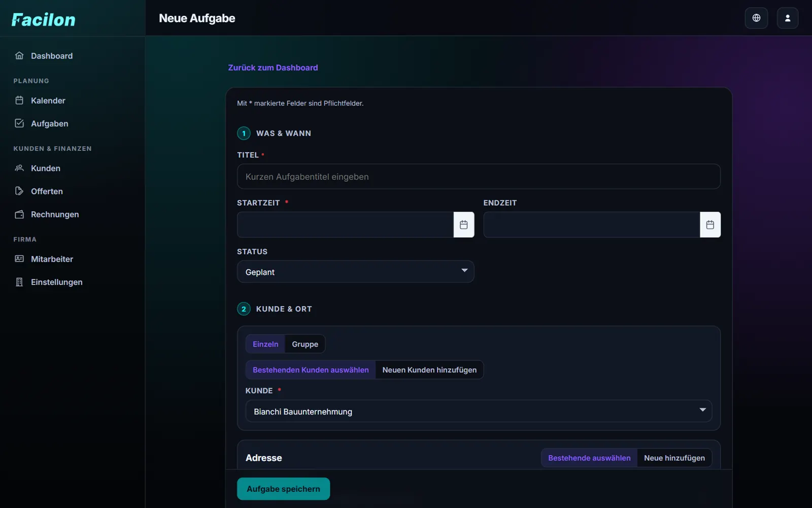Focus the Startzeit input field
Viewport: 812px width, 508px height.
[345, 225]
